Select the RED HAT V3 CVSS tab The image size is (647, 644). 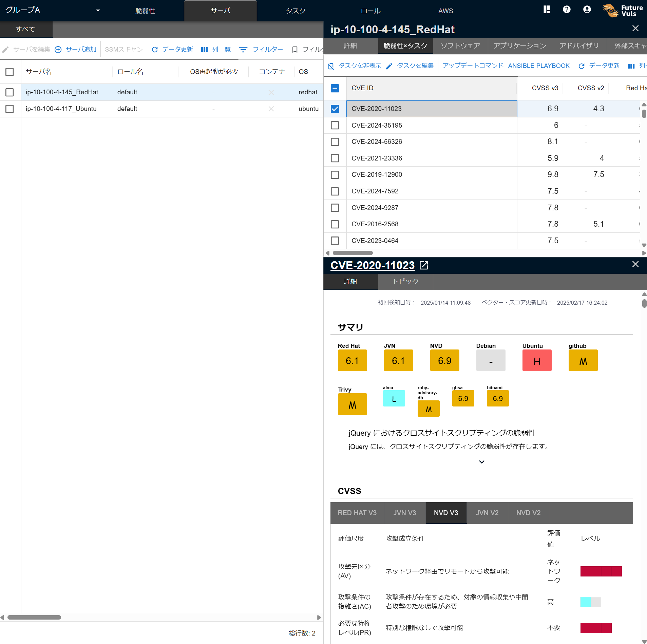(357, 513)
